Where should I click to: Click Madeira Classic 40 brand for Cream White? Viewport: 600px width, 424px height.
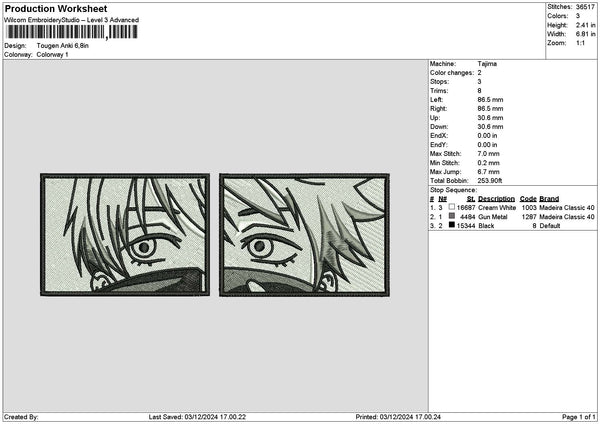(x=567, y=208)
